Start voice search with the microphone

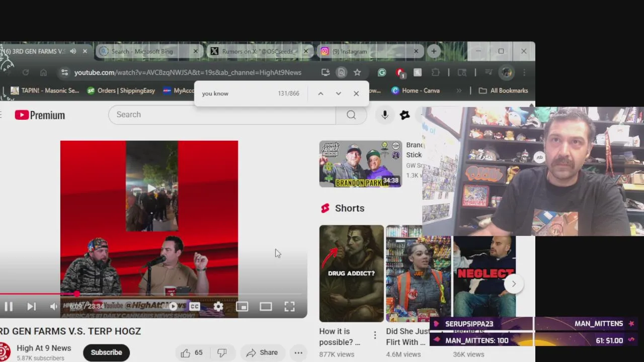(384, 115)
